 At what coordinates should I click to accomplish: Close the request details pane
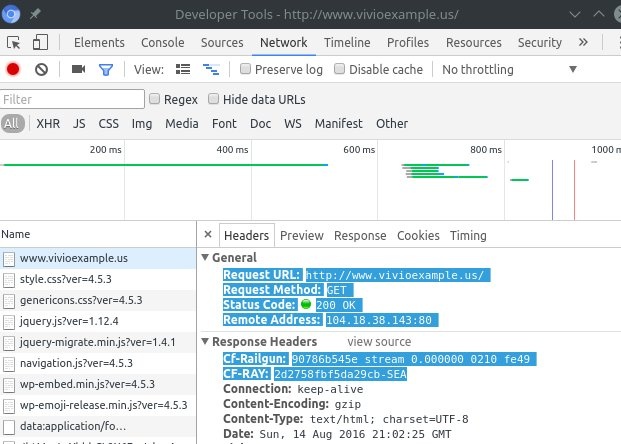208,234
